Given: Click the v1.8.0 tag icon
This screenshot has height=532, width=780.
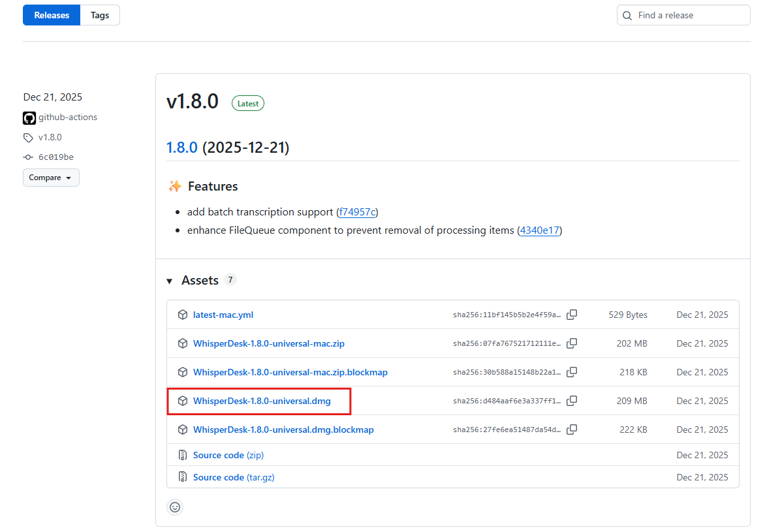Looking at the screenshot, I should pos(28,138).
